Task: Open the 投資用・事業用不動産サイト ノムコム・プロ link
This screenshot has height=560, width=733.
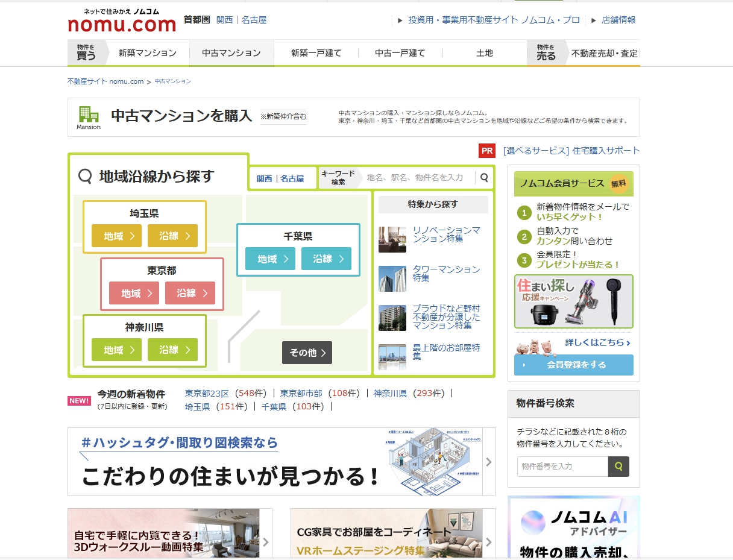Action: pyautogui.click(x=494, y=20)
